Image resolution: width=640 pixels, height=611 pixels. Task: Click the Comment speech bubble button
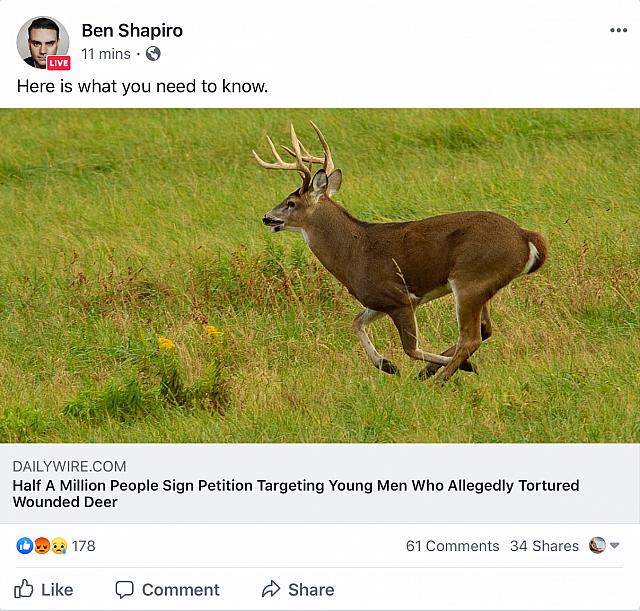(x=167, y=590)
